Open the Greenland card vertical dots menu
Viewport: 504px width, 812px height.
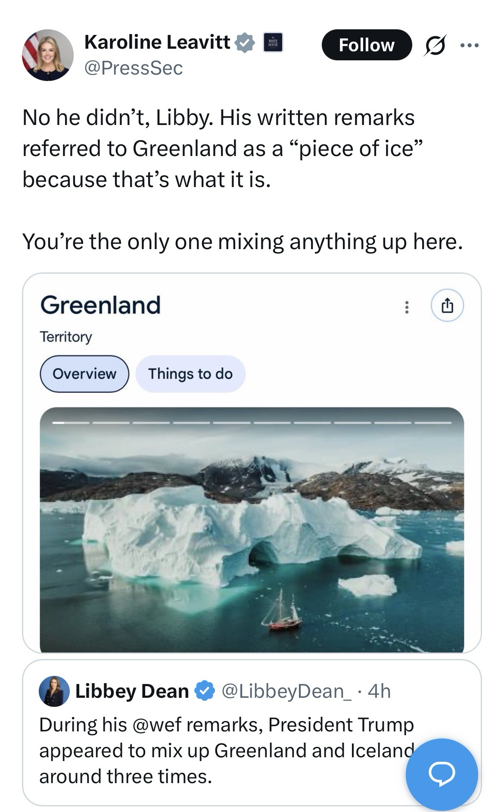click(406, 306)
